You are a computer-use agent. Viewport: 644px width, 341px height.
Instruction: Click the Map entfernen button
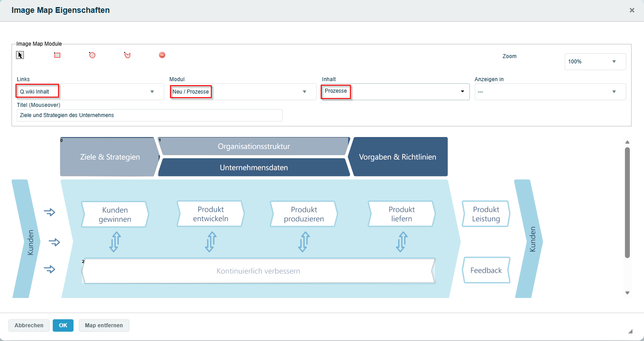tap(104, 325)
